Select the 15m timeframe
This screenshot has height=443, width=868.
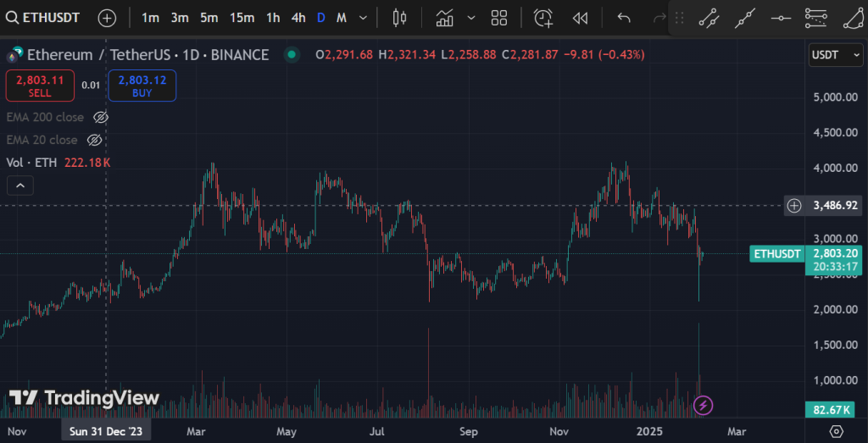tap(242, 18)
